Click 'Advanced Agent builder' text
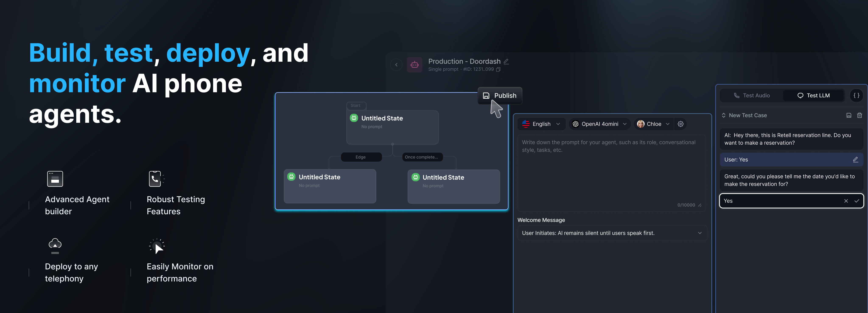The height and width of the screenshot is (313, 868). 77,205
